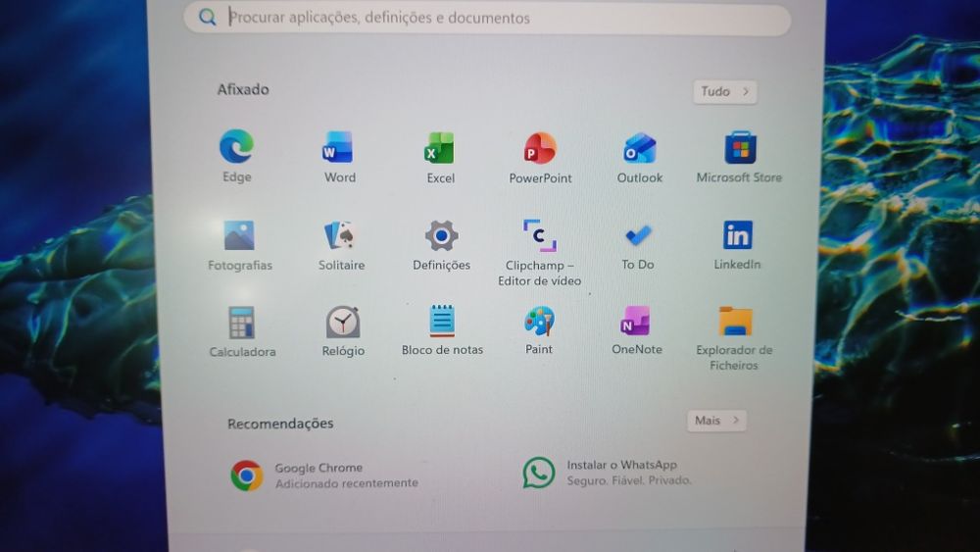Image resolution: width=980 pixels, height=552 pixels.
Task: Open OneNote pinned icon
Action: click(636, 321)
